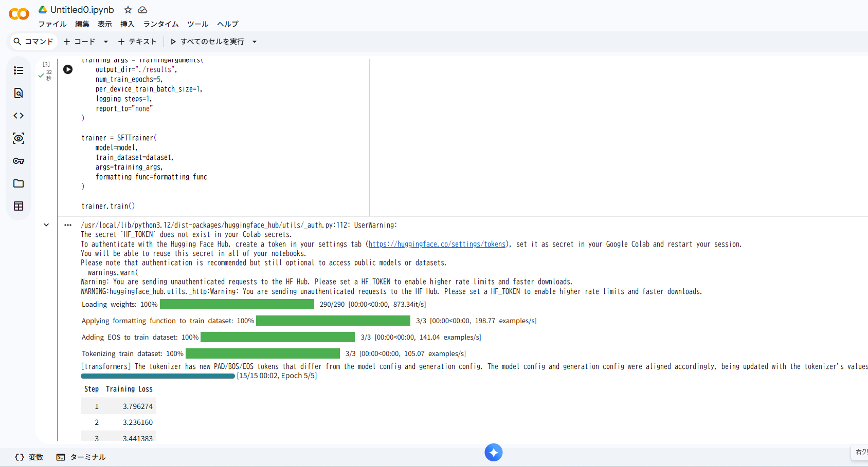Click the warnings.warn( output line
868x467 pixels.
click(x=113, y=272)
